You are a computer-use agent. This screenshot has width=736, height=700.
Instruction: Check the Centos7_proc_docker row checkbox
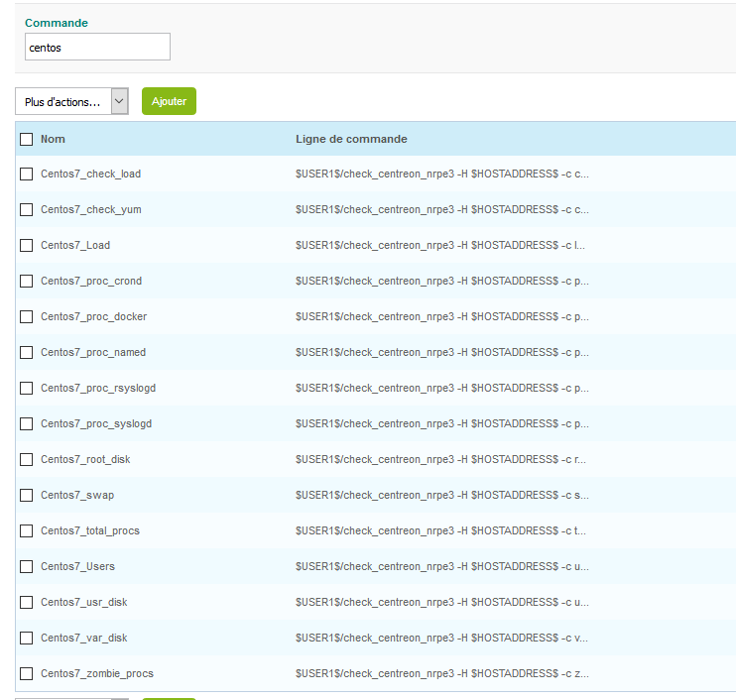coord(26,316)
